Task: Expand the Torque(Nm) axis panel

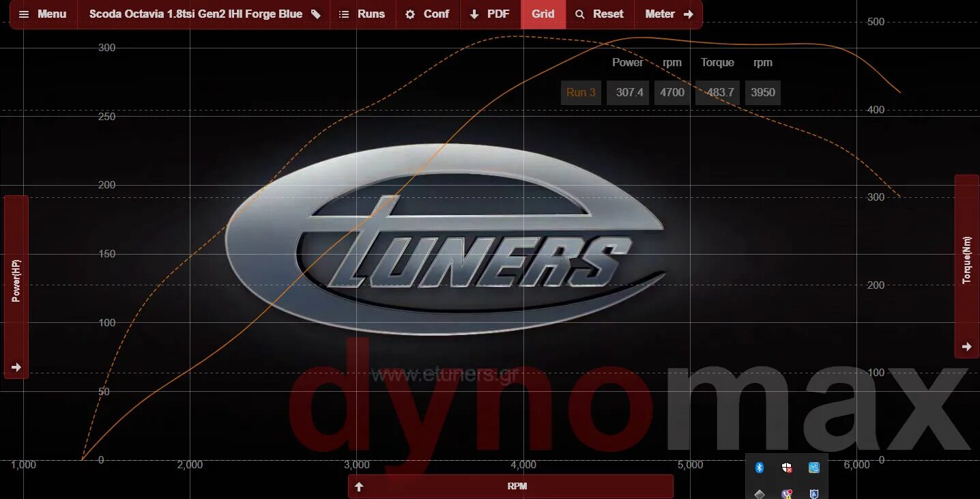Action: (966, 266)
